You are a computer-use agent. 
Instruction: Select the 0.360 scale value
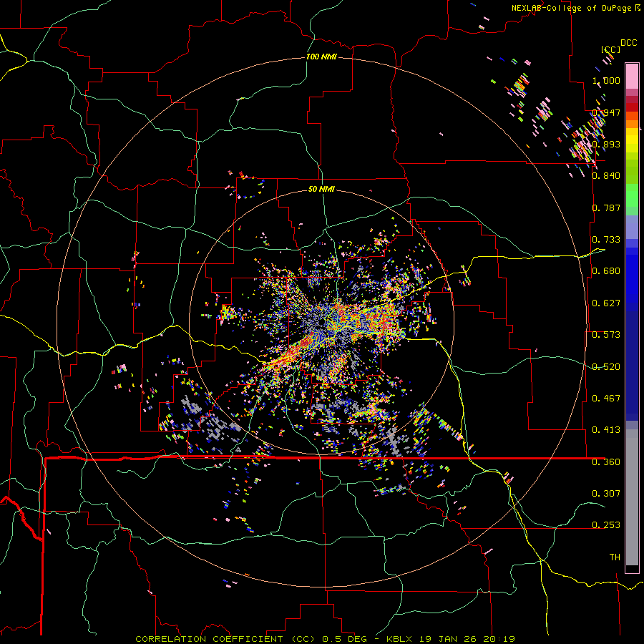[x=606, y=462]
